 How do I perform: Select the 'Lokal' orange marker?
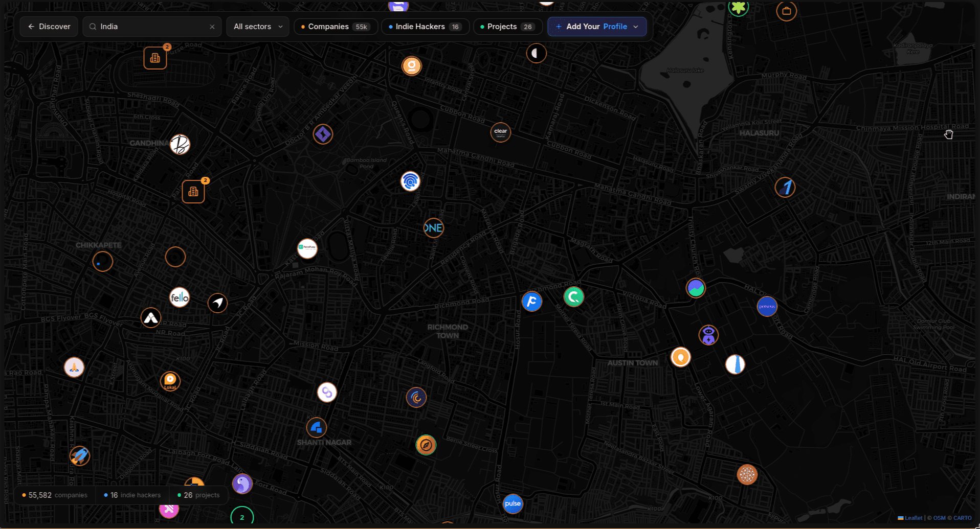pos(170,381)
